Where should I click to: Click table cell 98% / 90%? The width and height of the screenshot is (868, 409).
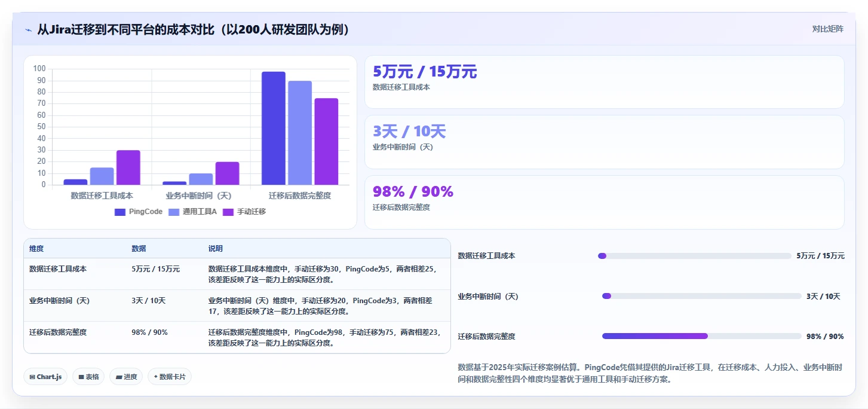tap(149, 332)
